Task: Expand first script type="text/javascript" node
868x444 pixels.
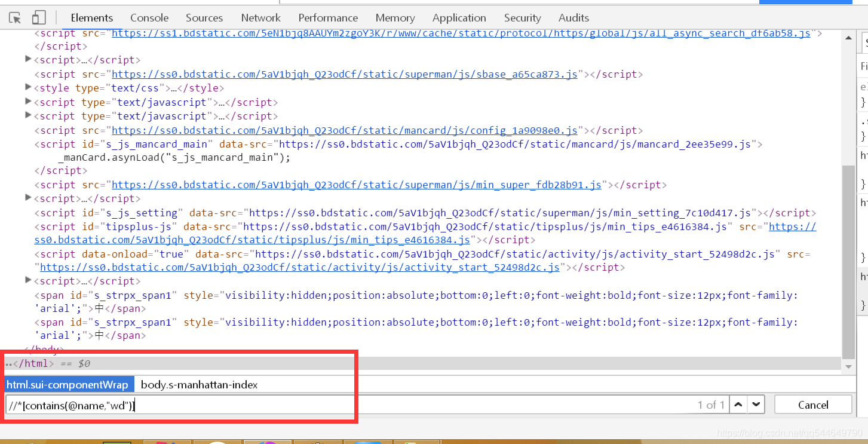Action: click(28, 102)
